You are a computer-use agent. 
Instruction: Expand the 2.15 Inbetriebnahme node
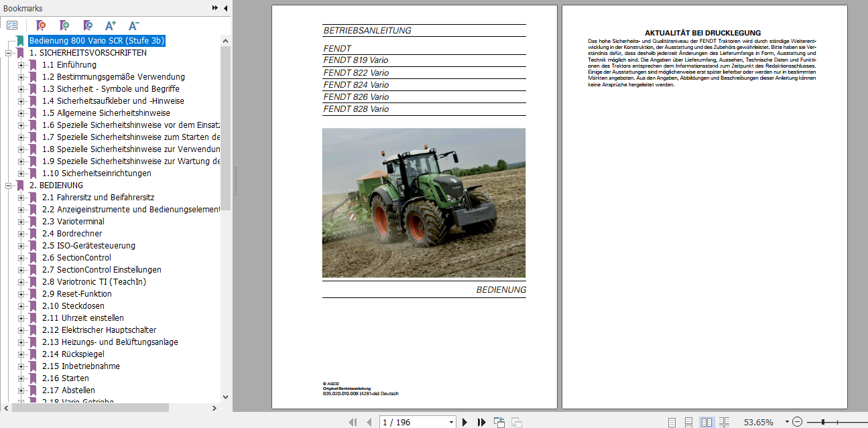(21, 366)
